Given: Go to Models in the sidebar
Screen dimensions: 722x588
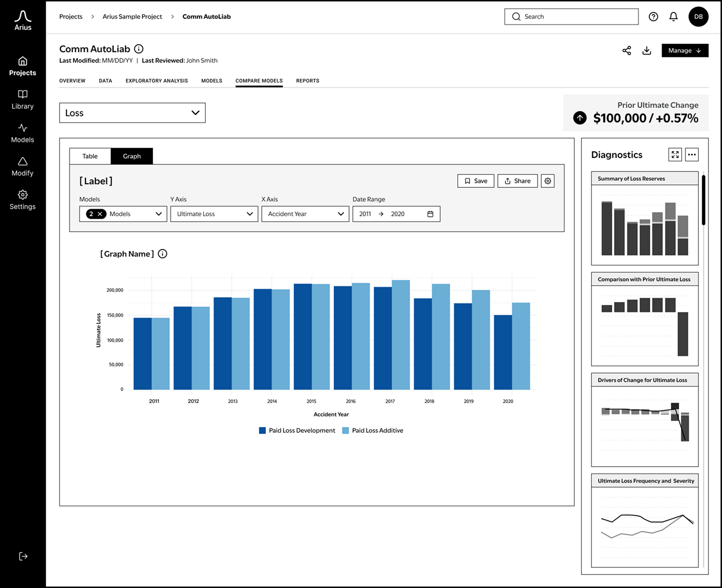Looking at the screenshot, I should point(23,133).
